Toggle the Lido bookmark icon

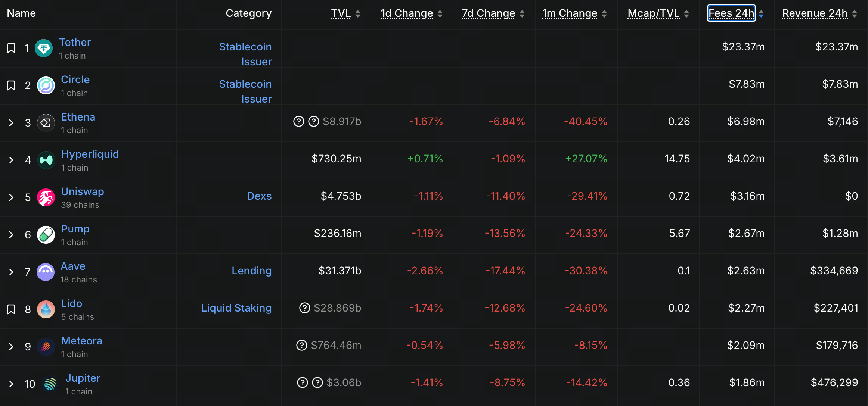click(x=11, y=309)
